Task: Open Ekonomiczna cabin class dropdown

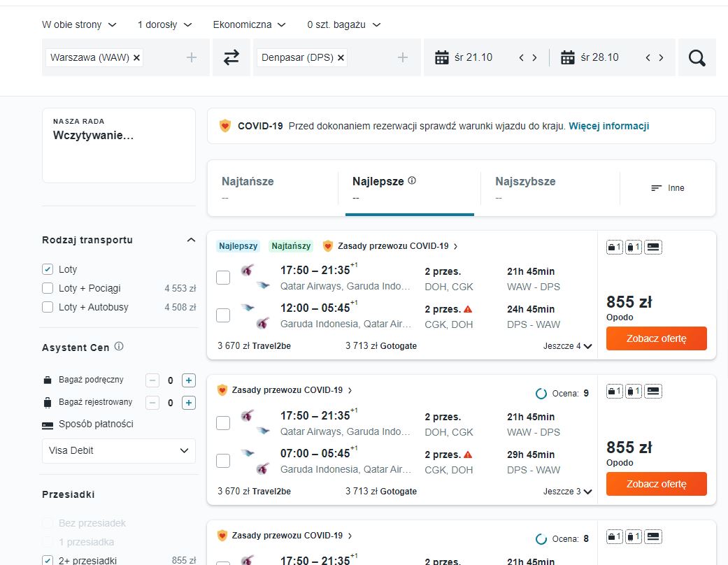Action: (250, 24)
